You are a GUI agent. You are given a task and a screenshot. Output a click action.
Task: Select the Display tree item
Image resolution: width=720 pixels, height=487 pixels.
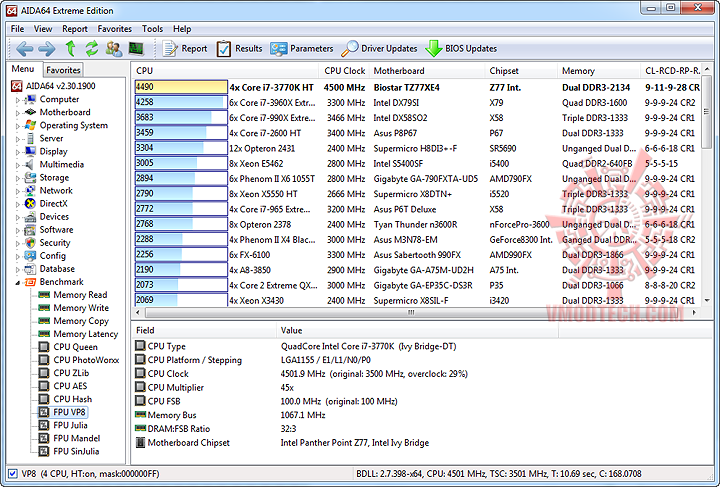click(x=53, y=151)
